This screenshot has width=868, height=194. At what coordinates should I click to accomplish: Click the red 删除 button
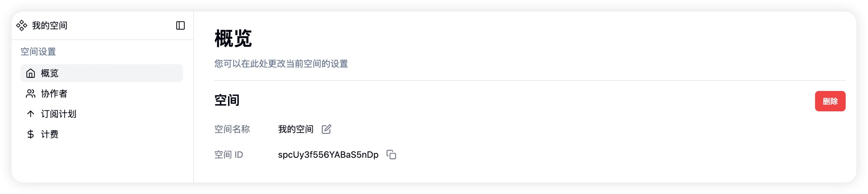[830, 101]
